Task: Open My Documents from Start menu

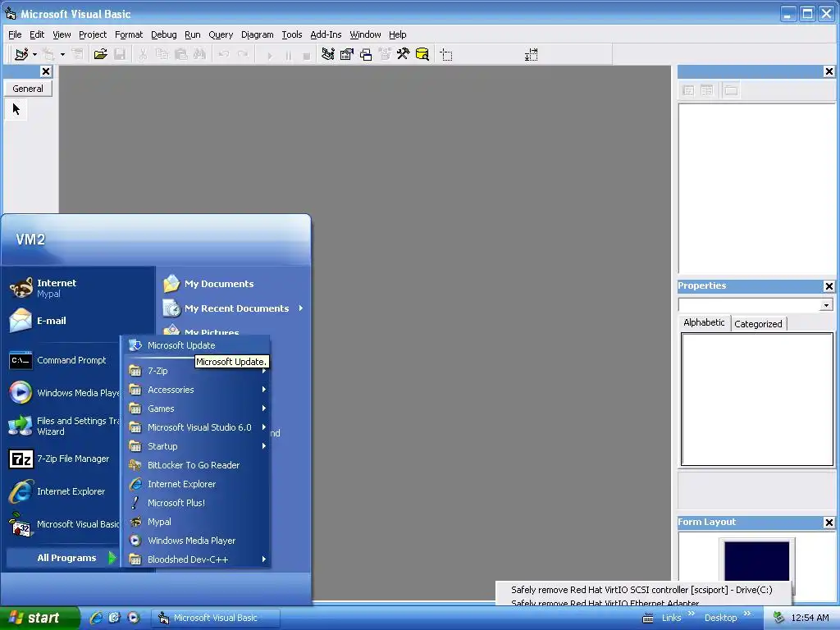Action: point(233,283)
